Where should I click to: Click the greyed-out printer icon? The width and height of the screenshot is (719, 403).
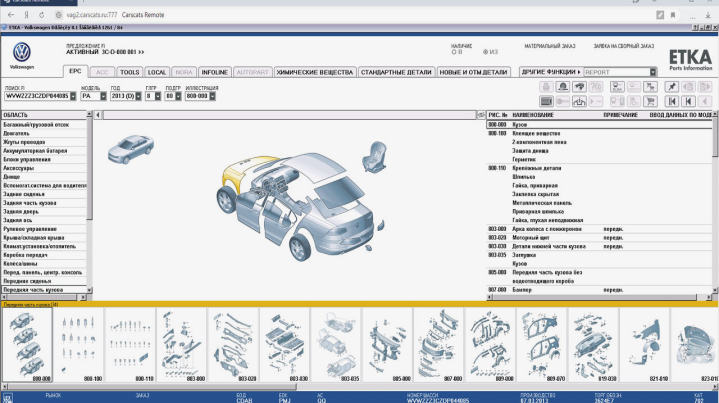pyautogui.click(x=546, y=87)
